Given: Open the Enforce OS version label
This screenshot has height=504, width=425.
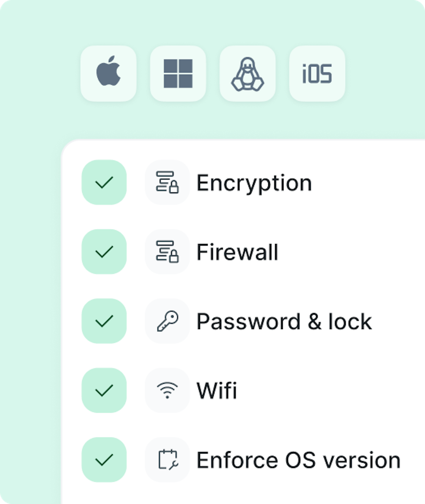Looking at the screenshot, I should (298, 460).
